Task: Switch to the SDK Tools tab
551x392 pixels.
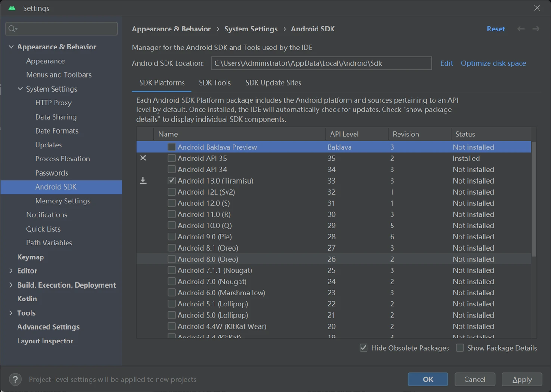Action: pos(214,83)
